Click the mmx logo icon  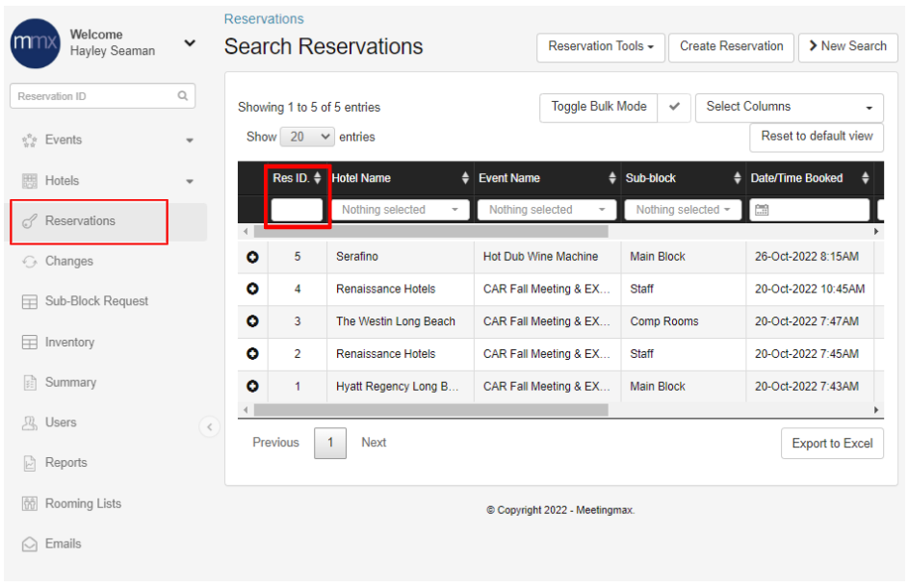36,43
